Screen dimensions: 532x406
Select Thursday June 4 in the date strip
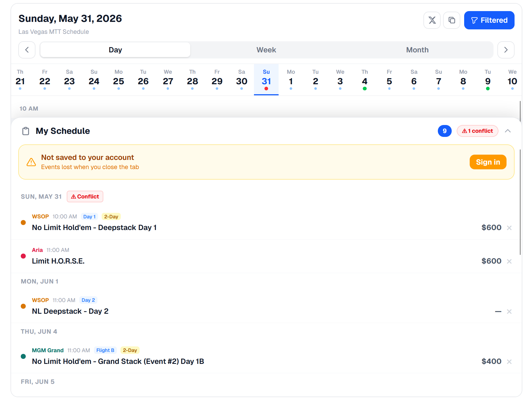coord(364,80)
